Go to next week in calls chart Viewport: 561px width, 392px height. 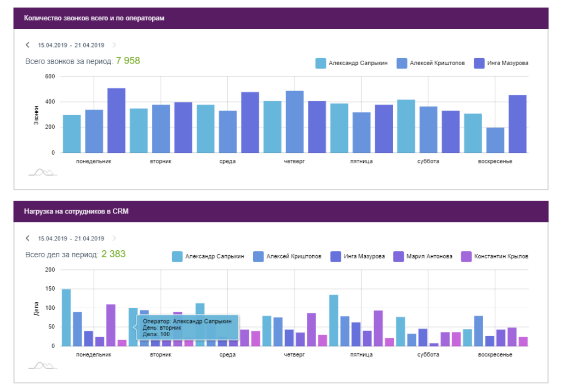click(114, 45)
